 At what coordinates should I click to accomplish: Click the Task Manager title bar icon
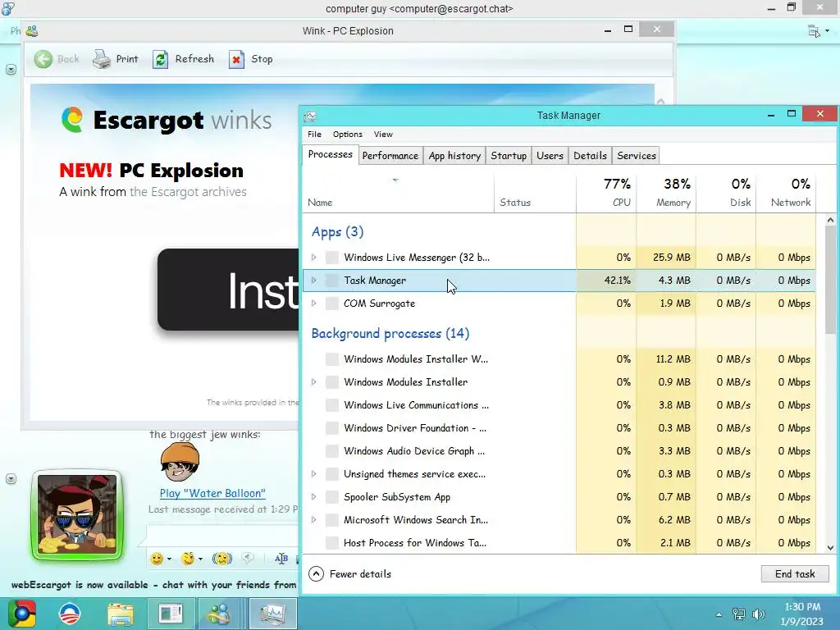coord(309,116)
